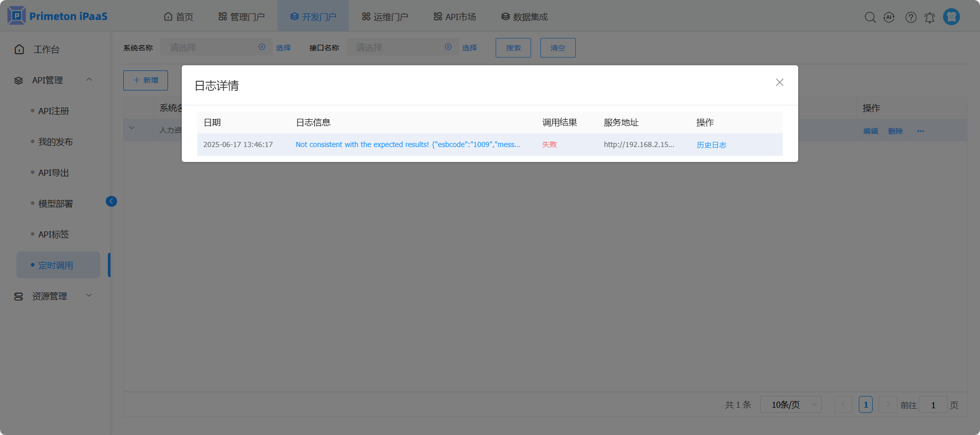
Task: Click the page jump number input
Action: 933,405
